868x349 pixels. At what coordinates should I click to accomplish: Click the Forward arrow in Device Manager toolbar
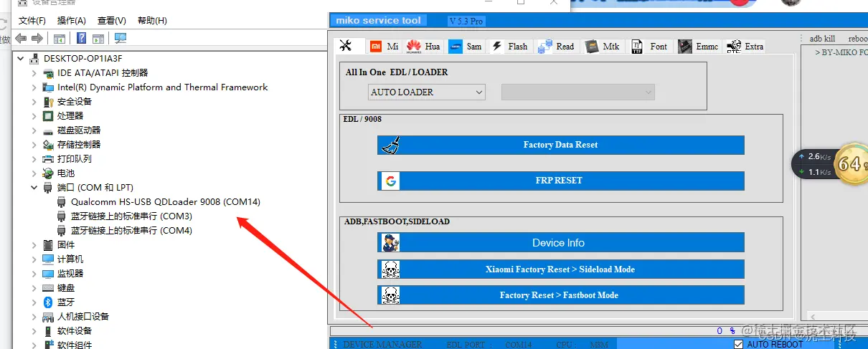37,38
